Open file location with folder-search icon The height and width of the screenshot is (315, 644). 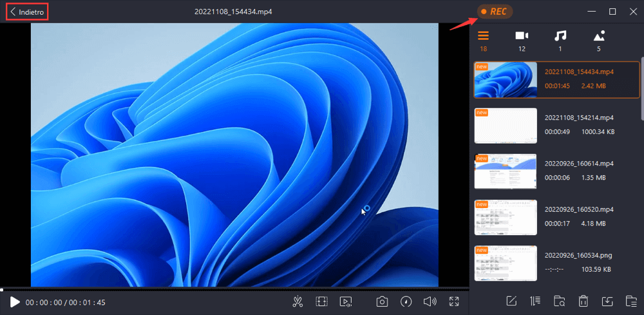559,301
